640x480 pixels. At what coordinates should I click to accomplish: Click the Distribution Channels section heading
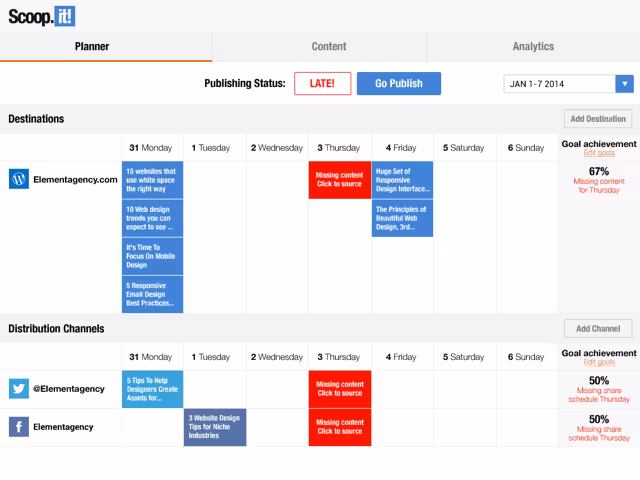pyautogui.click(x=56, y=329)
